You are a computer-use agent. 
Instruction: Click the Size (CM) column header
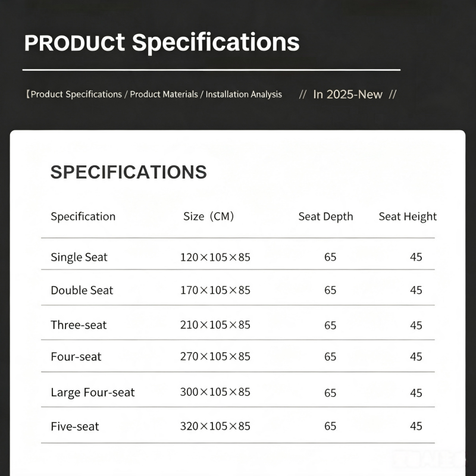209,217
